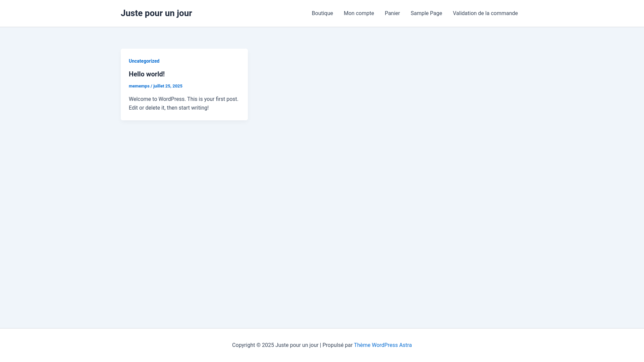The width and height of the screenshot is (644, 362).
Task: Go to Mon compte page
Action: [x=359, y=13]
